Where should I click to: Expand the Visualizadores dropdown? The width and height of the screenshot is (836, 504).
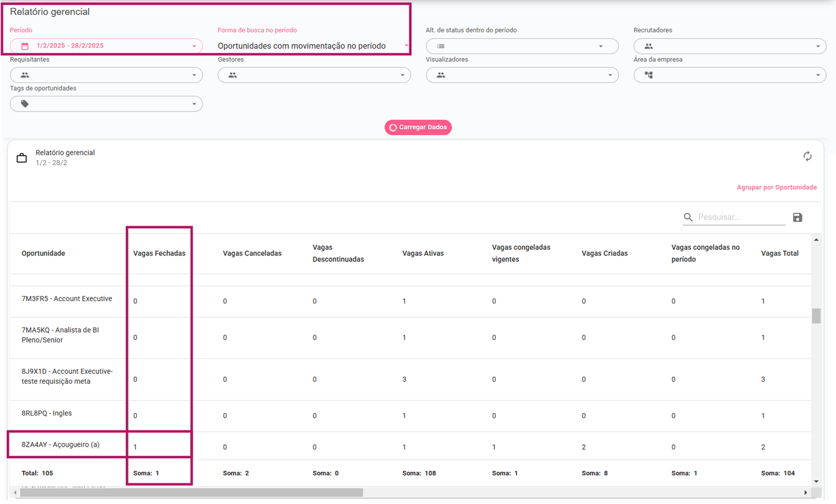pyautogui.click(x=610, y=75)
